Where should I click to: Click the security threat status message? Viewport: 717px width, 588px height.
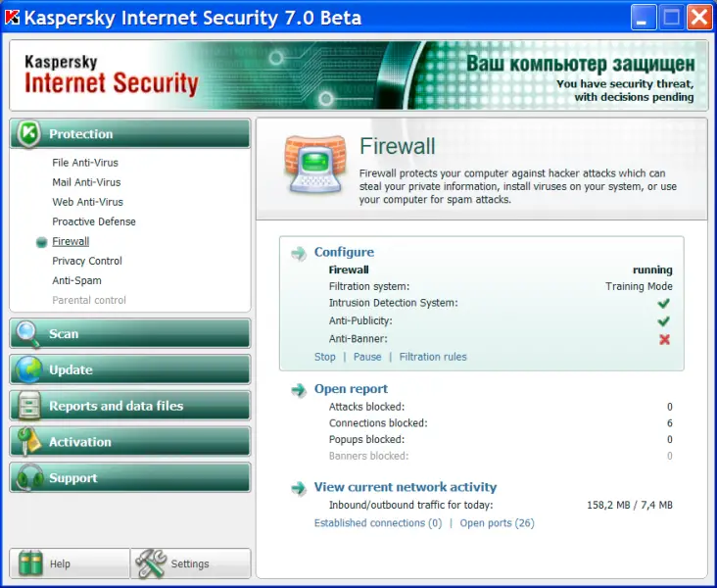[625, 90]
